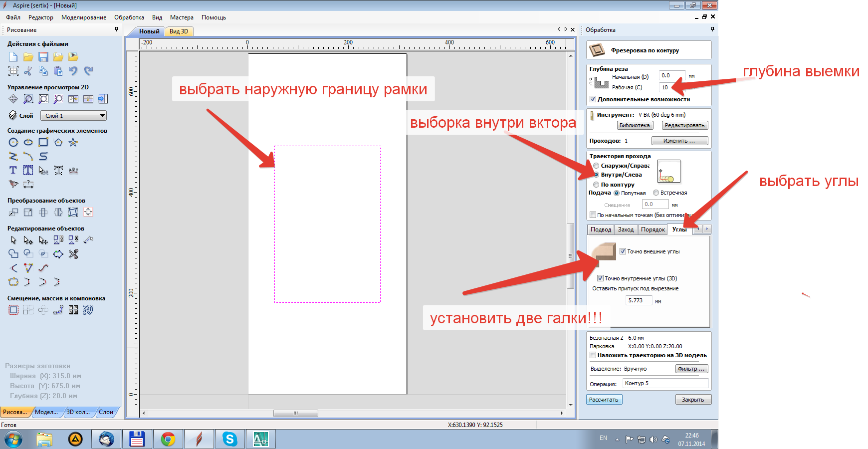Click the horizontal scrollbar thumb below the canvas
The height and width of the screenshot is (449, 868).
pos(296,413)
